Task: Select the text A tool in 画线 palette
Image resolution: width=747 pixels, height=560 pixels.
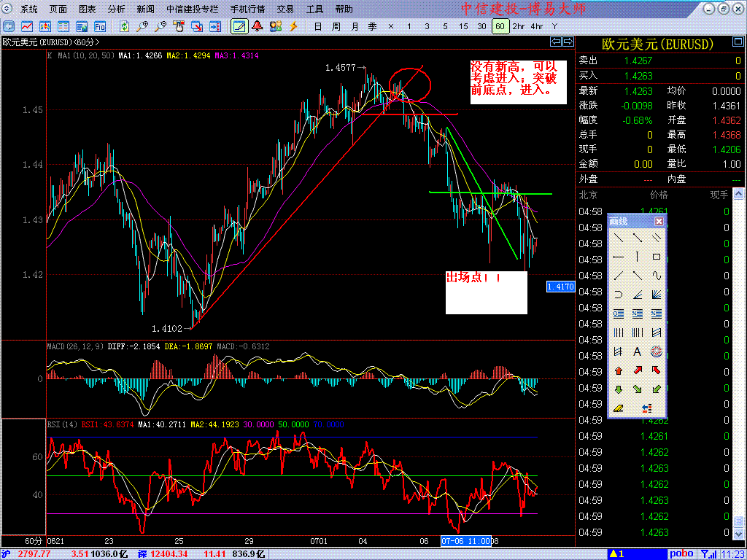Action: pyautogui.click(x=637, y=352)
